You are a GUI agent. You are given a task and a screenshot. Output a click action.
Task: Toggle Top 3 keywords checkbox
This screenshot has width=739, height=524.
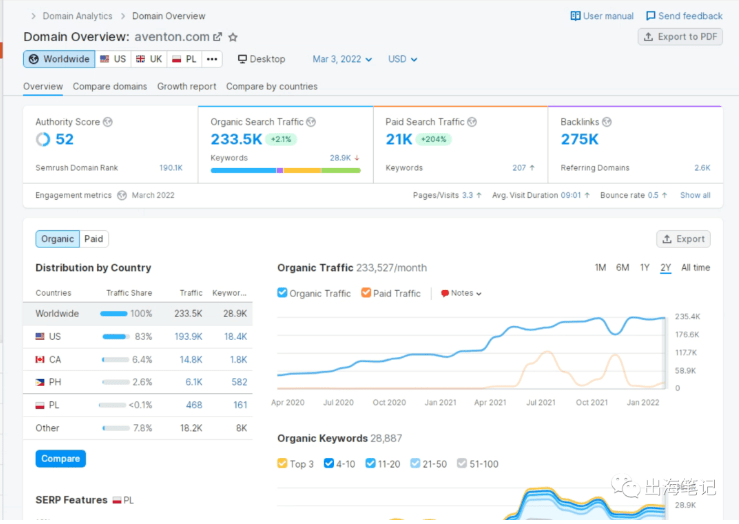click(x=282, y=463)
